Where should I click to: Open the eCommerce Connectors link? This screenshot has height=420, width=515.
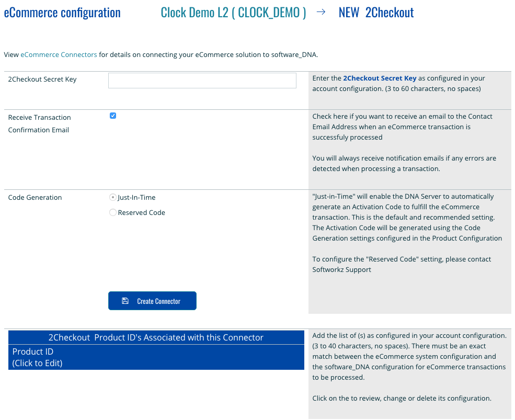pos(59,54)
